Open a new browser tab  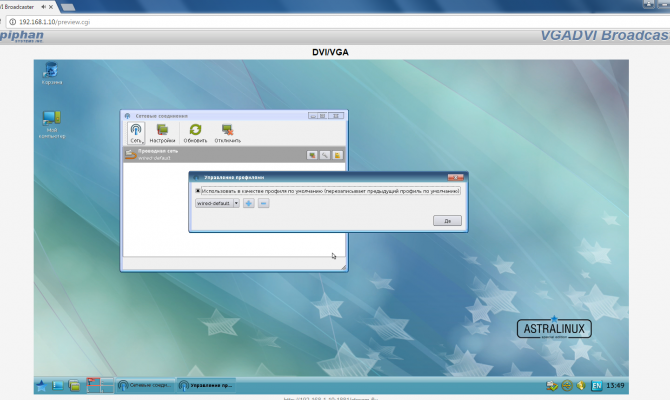(68, 7)
